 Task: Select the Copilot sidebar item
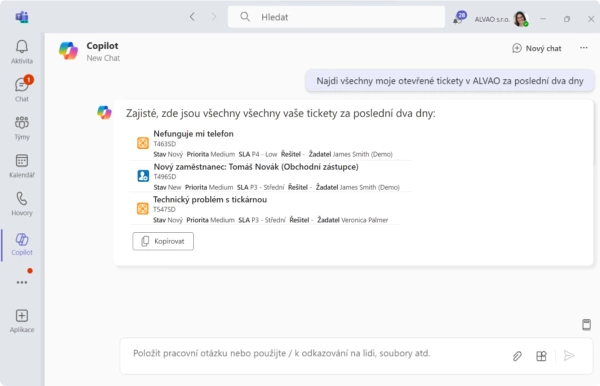22,244
